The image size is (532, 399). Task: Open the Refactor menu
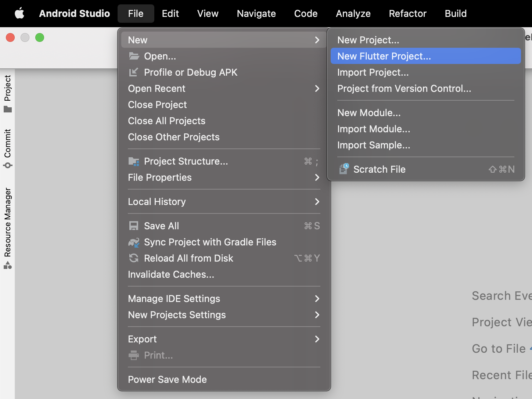click(408, 14)
